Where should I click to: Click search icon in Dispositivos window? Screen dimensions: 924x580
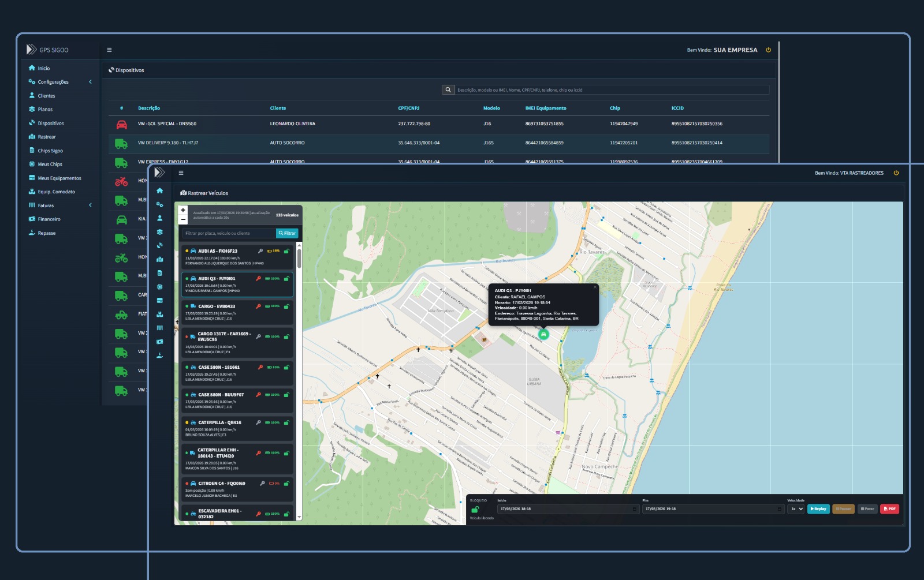click(448, 90)
